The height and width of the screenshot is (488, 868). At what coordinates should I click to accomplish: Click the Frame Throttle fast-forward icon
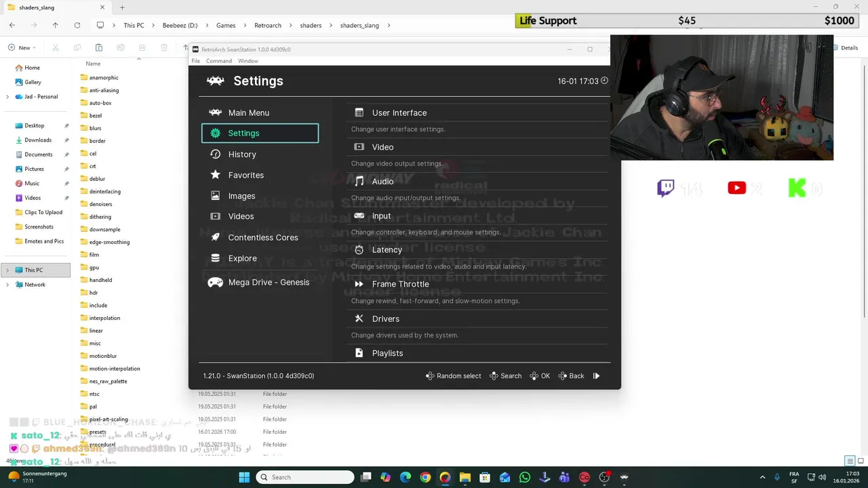[359, 284]
